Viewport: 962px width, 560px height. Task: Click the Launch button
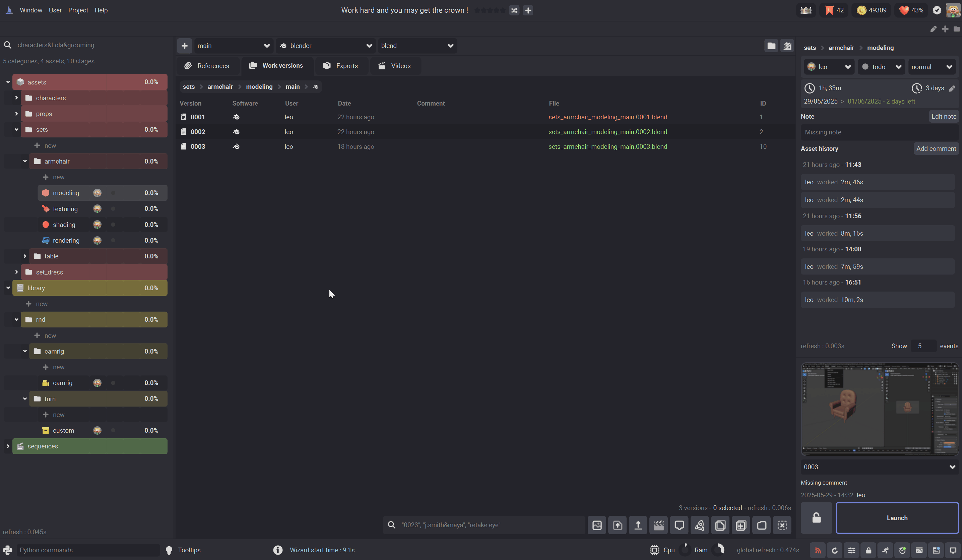(897, 518)
